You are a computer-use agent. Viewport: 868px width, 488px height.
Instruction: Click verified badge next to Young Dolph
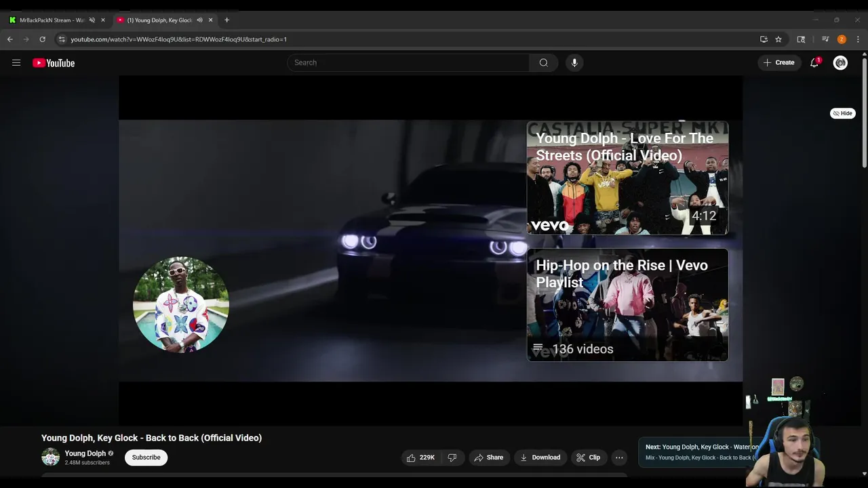tap(111, 453)
